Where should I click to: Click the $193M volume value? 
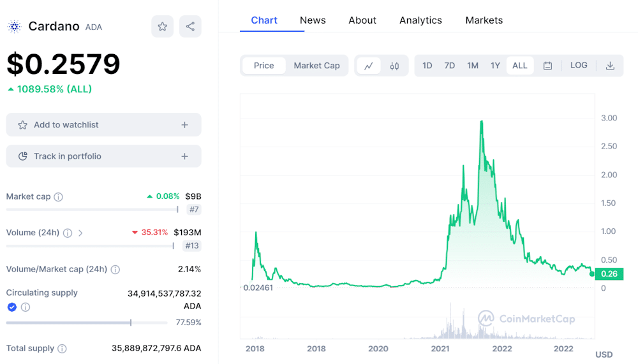point(188,233)
